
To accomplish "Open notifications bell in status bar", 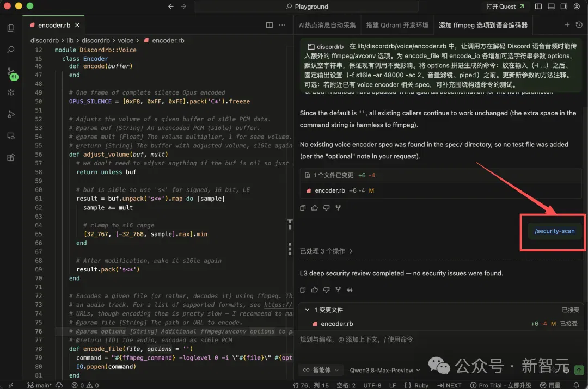I will coord(576,385).
